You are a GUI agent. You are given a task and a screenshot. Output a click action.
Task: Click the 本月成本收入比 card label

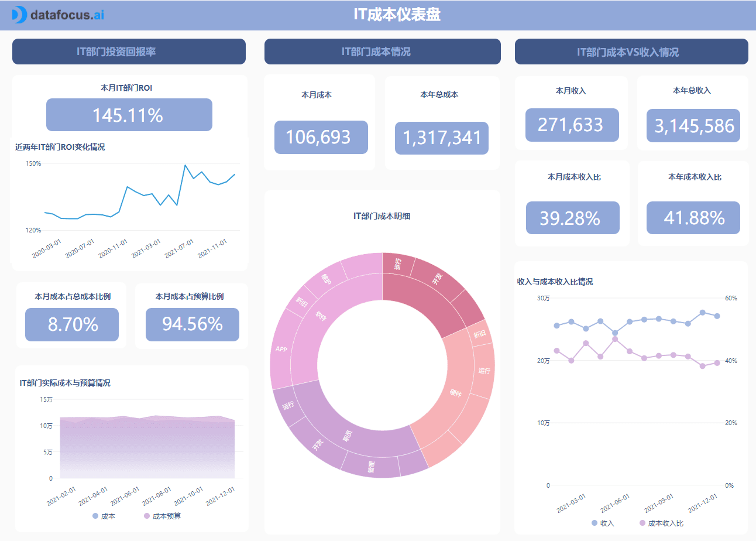(x=574, y=176)
